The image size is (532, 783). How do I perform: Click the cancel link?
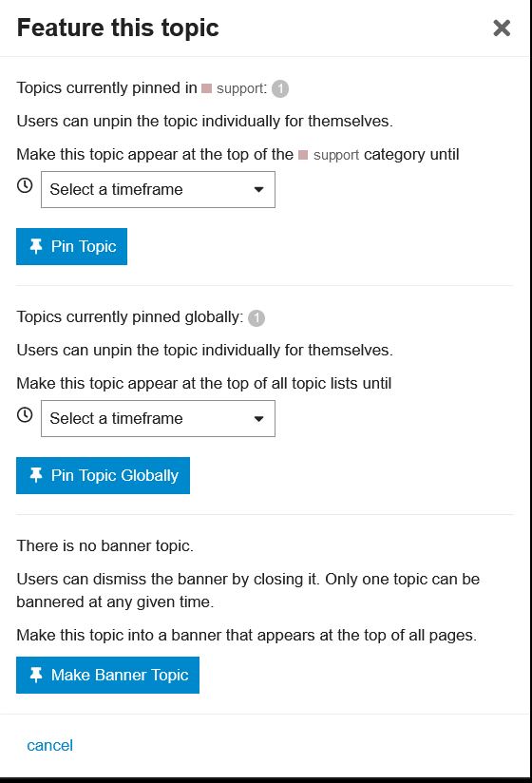tap(50, 746)
